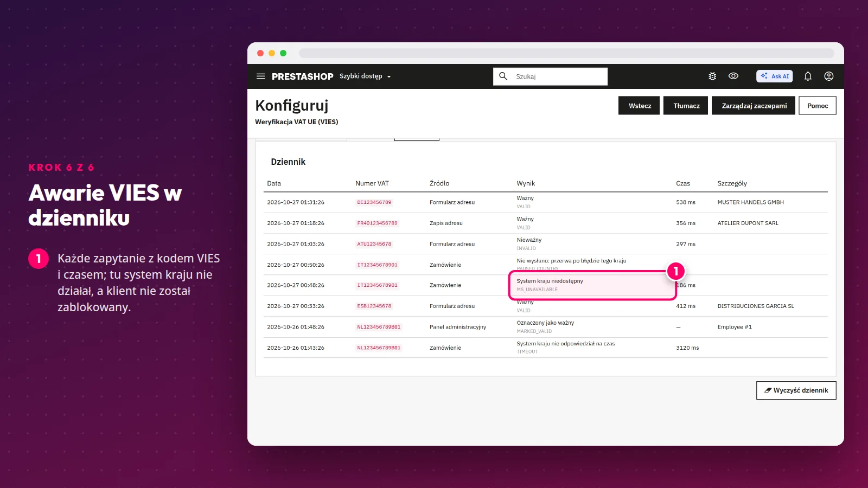The height and width of the screenshot is (488, 868).
Task: Click the 3120 ms time value
Action: point(687,348)
